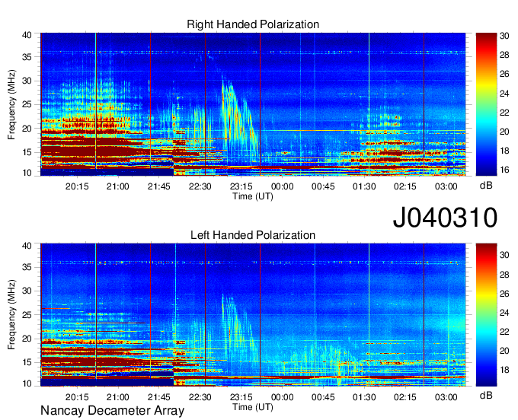
Task: Click 23:15 tick on the top time axis
Action: pos(241,186)
